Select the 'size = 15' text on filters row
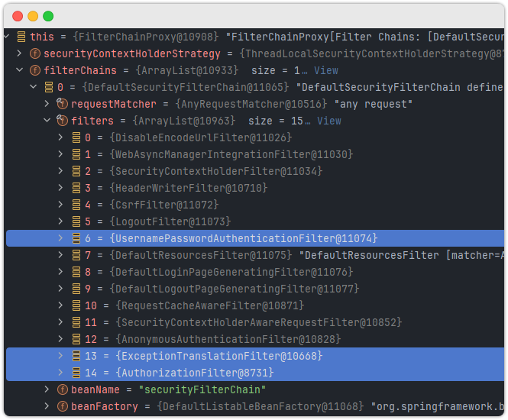Screen dimensions: 508x420 click(275, 121)
